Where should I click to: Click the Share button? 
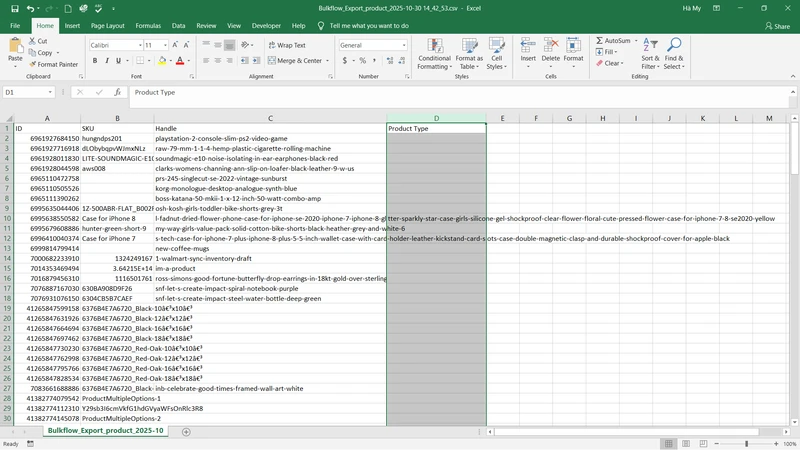tap(776, 26)
